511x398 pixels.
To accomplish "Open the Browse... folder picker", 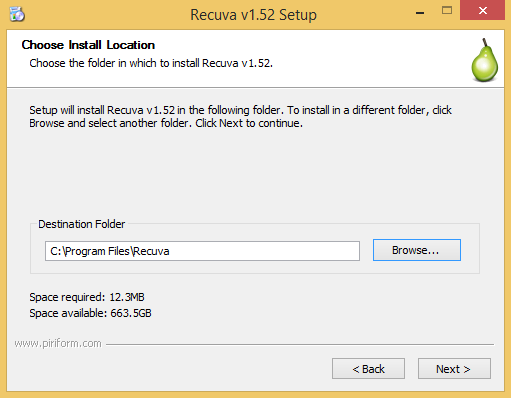I will [x=417, y=250].
